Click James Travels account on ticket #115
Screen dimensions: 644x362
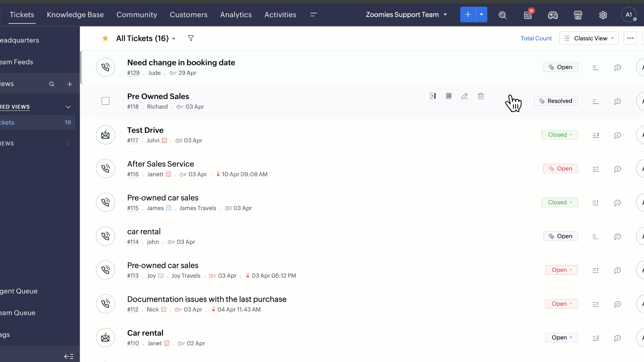coord(198,208)
